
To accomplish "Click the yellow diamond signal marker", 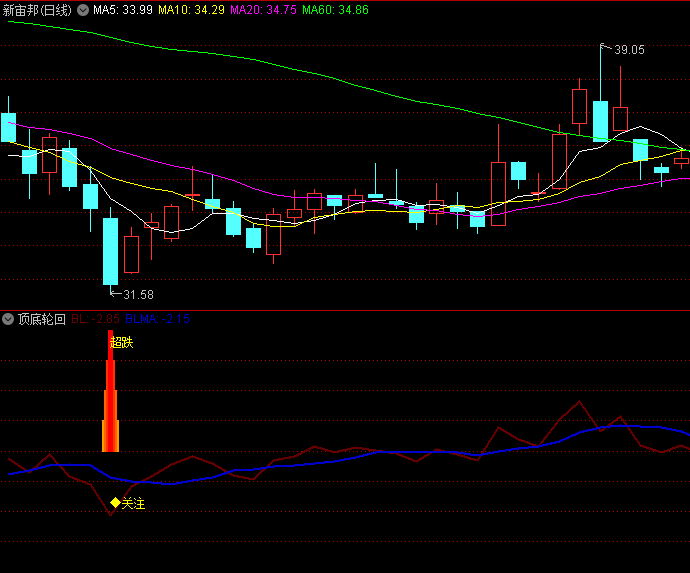I will tap(115, 502).
